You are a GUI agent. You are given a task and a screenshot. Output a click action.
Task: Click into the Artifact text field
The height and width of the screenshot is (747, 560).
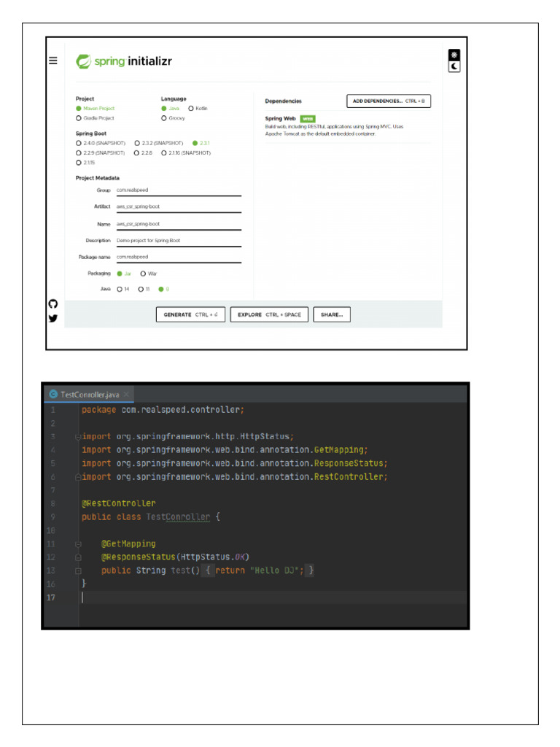point(178,207)
